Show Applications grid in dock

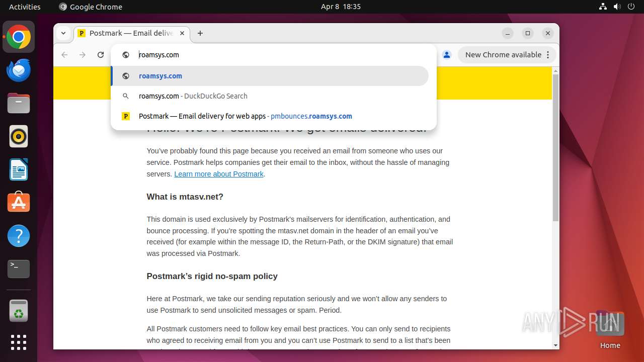[x=19, y=342]
